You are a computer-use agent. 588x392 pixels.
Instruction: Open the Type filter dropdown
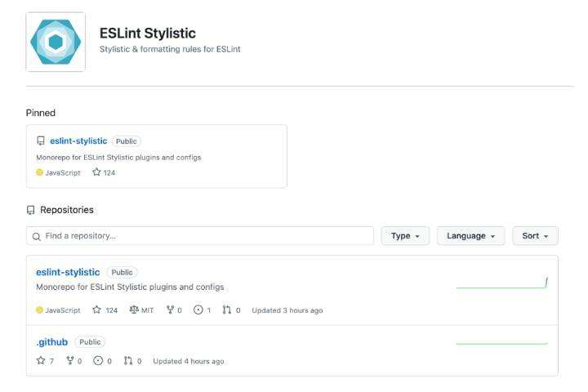coord(405,236)
